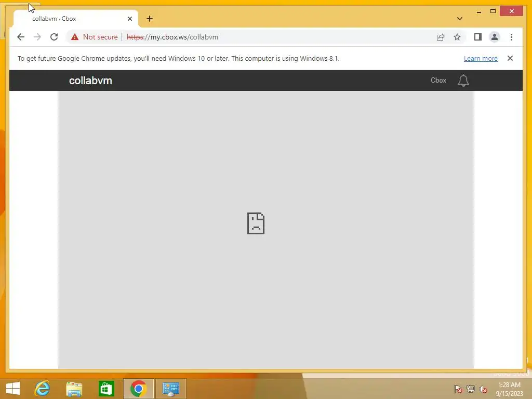Open the Chrome profile menu
The width and height of the screenshot is (532, 399).
tap(495, 37)
